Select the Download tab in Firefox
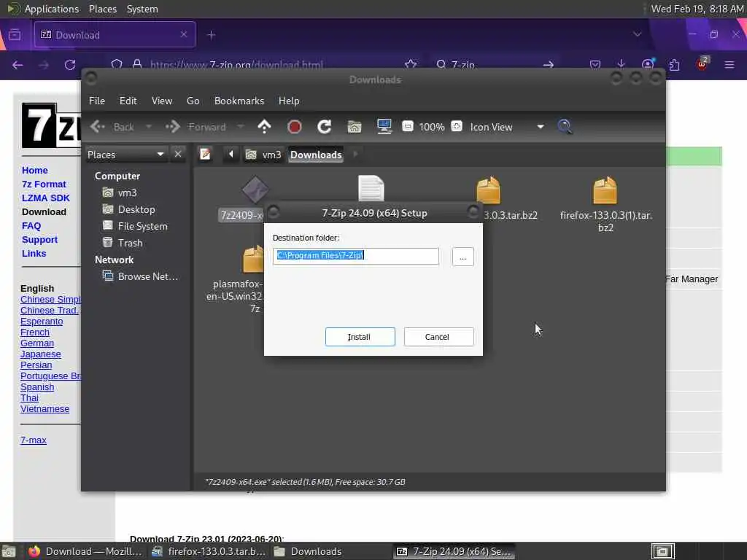The width and height of the screenshot is (747, 560). coord(115,34)
